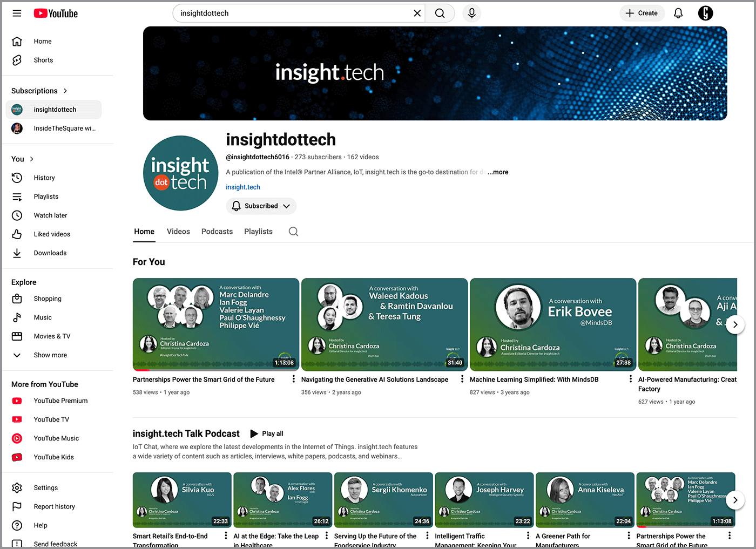Start voice search with microphone
Viewport: 756px width, 549px height.
click(472, 13)
